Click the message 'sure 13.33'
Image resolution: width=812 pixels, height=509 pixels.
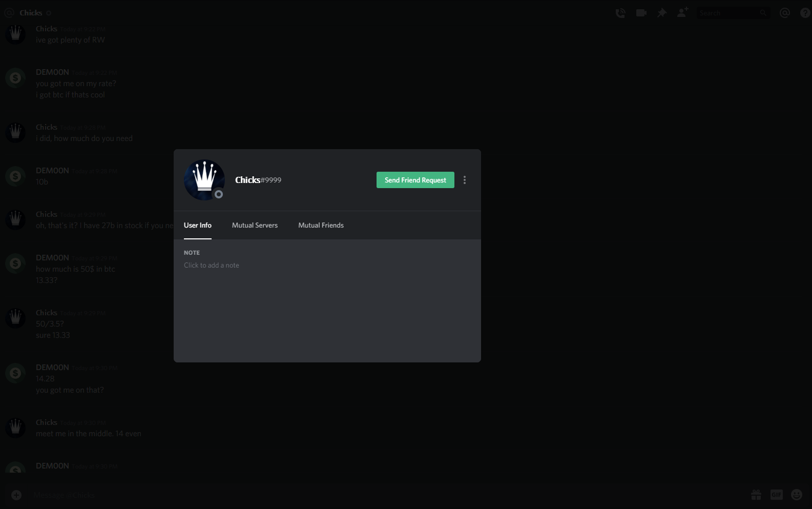pyautogui.click(x=53, y=335)
